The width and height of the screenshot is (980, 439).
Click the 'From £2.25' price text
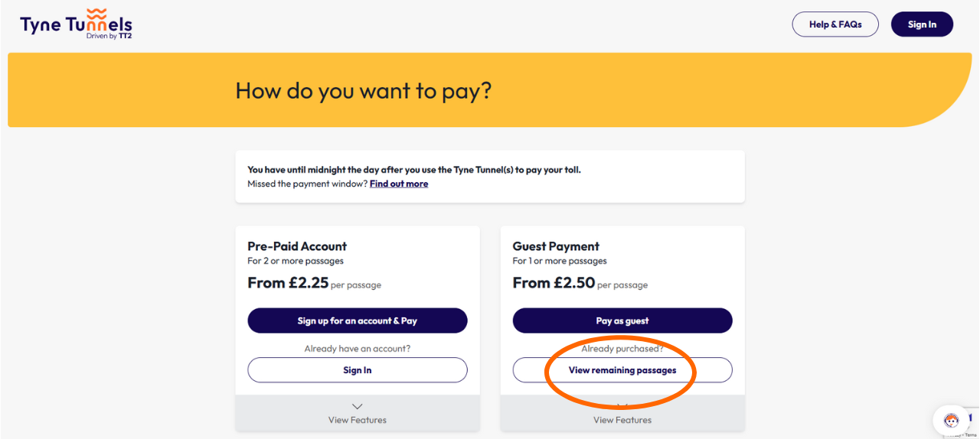pos(288,283)
